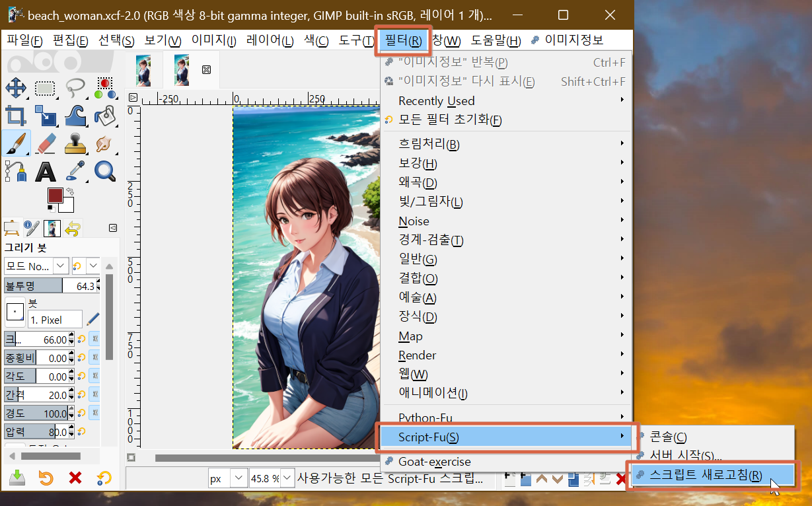This screenshot has height=506, width=812.
Task: Reset colors to black and white
Action: 50,208
